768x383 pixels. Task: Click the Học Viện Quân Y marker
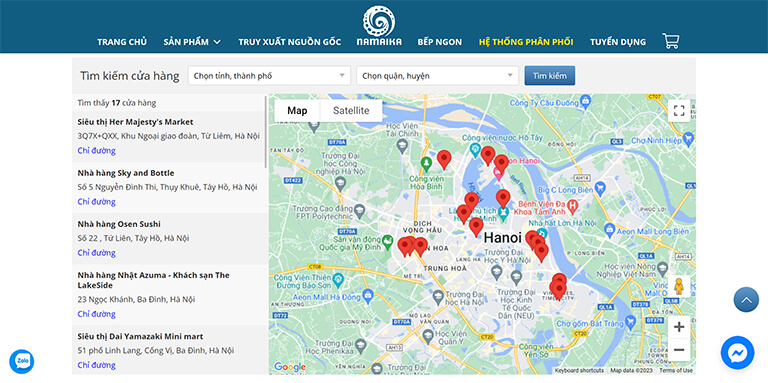[428, 336]
